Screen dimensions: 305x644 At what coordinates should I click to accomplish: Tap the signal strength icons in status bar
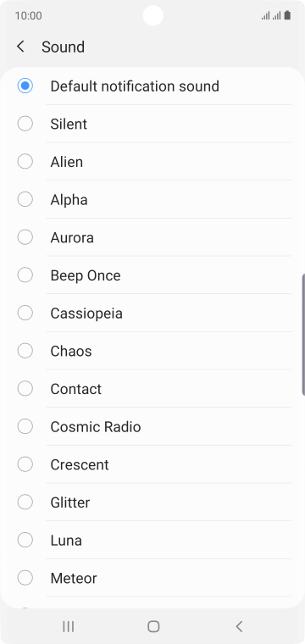tap(271, 15)
